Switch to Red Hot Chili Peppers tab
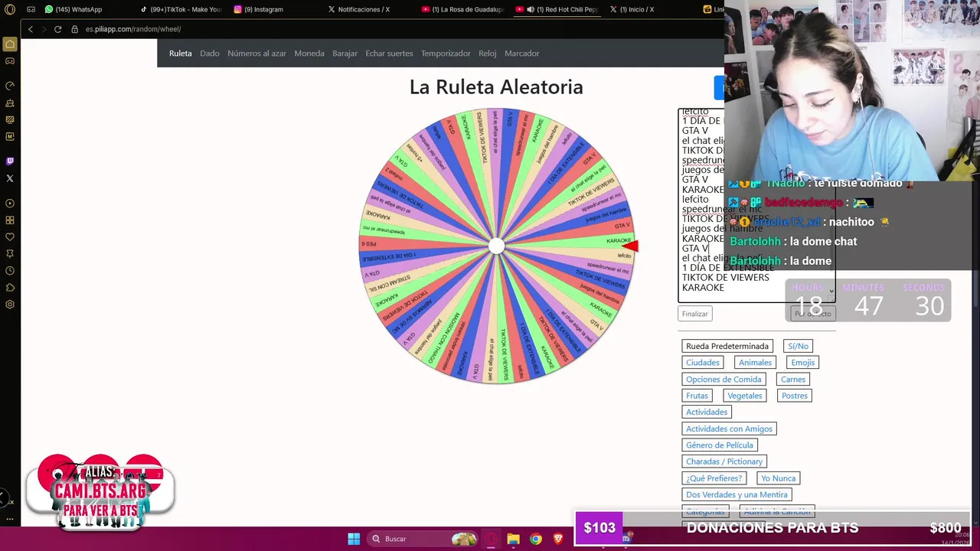 (x=557, y=9)
